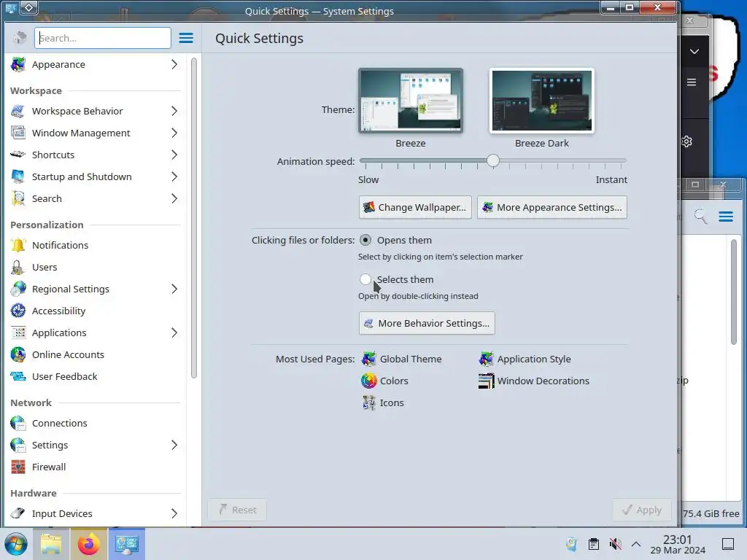Show hidden system tray icons arrow
Screen dimensions: 747x560
pyautogui.click(x=636, y=544)
